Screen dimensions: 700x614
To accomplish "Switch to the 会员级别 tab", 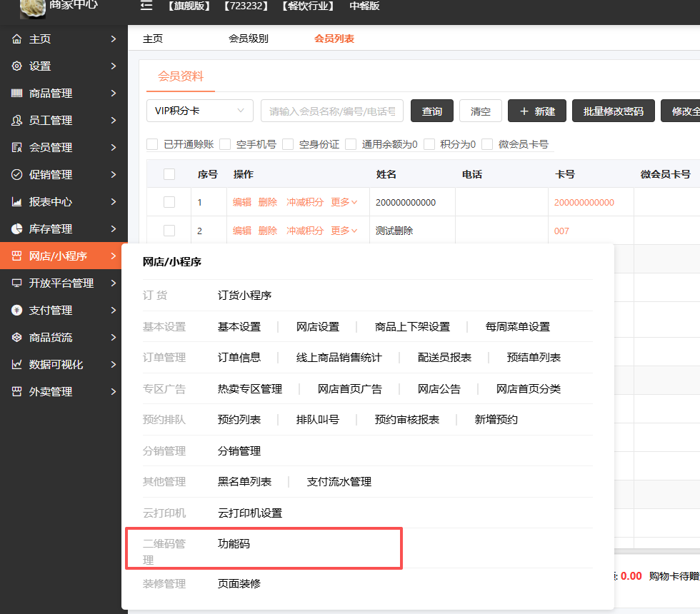I will pos(249,39).
